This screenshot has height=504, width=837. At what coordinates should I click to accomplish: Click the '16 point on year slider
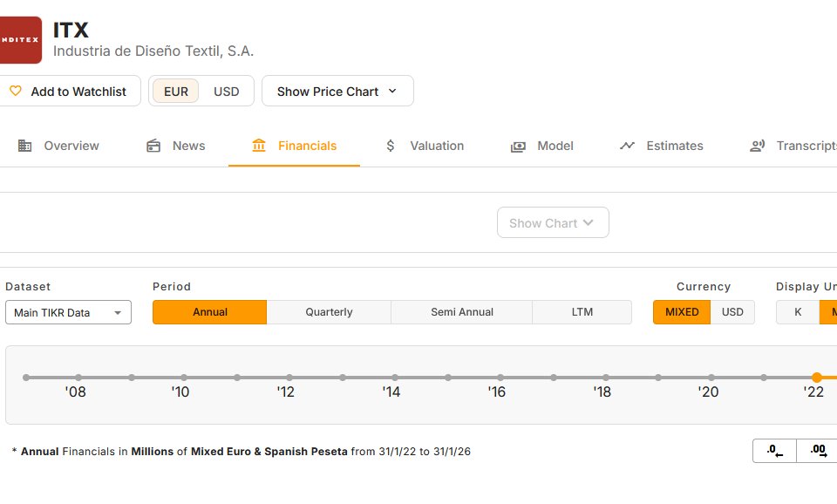click(x=500, y=378)
